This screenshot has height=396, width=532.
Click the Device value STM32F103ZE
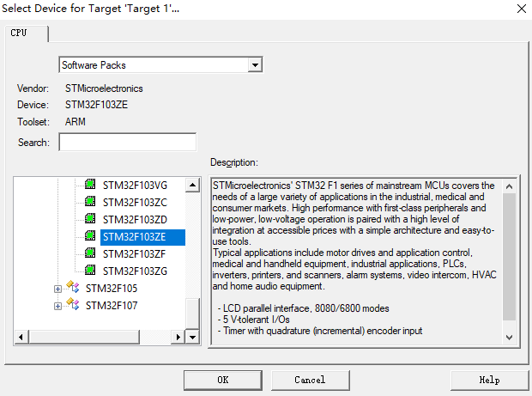96,105
